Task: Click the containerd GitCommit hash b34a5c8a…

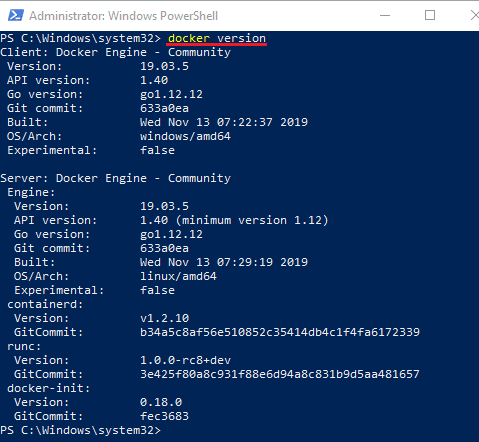Action: [280, 332]
